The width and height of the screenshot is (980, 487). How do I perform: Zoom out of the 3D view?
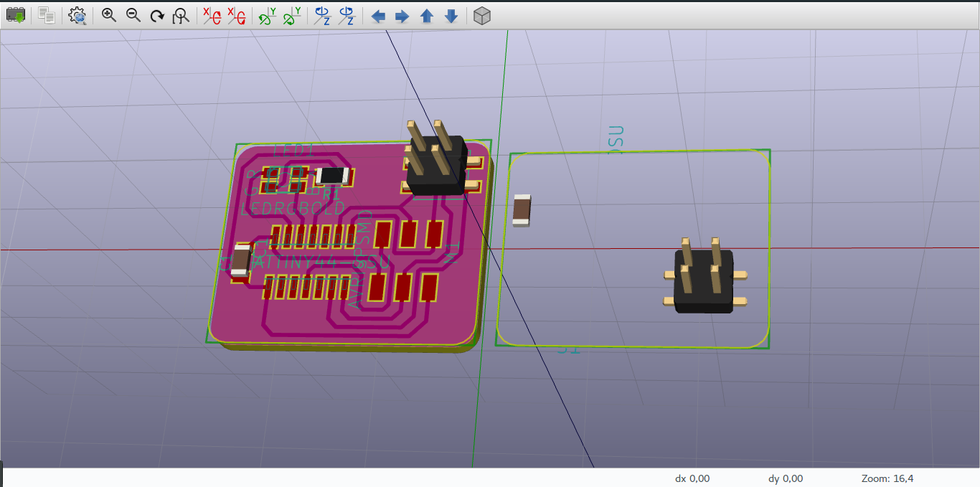[x=133, y=15]
